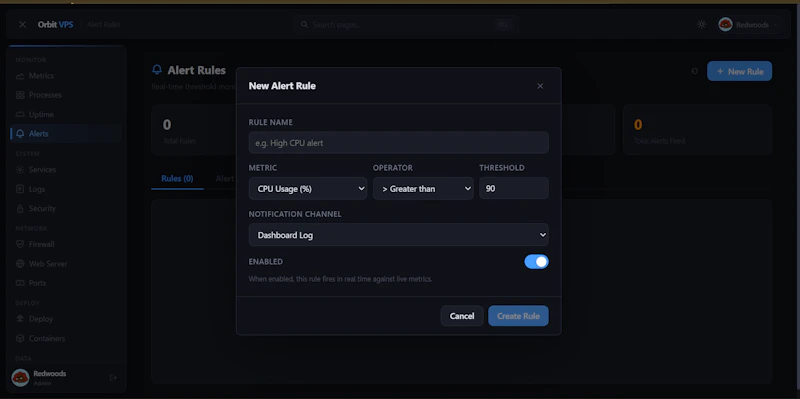The height and width of the screenshot is (399, 800).
Task: Open Containers in the sidebar
Action: click(x=66, y=338)
